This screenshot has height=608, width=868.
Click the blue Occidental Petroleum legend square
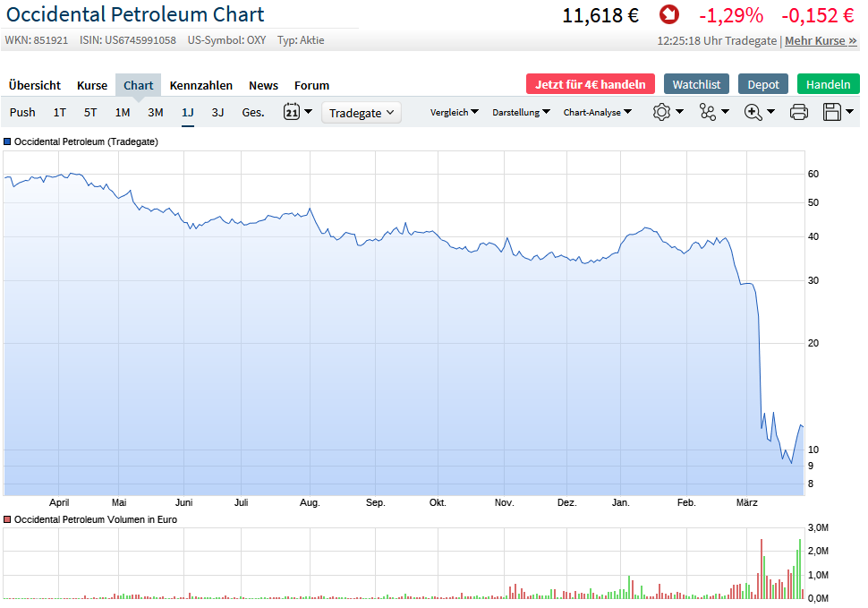(x=8, y=141)
